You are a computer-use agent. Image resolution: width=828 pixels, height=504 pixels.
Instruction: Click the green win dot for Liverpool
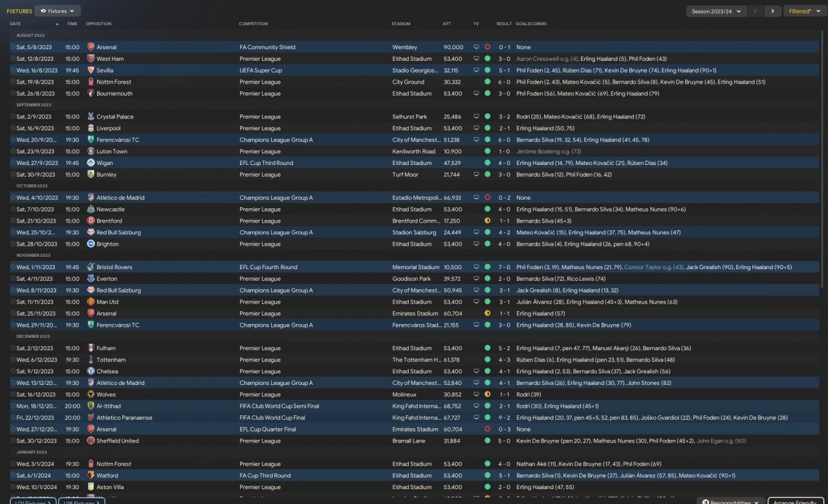tap(487, 129)
